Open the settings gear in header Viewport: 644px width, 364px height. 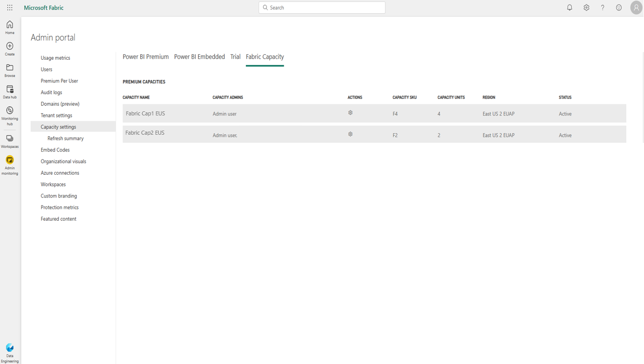(x=586, y=8)
